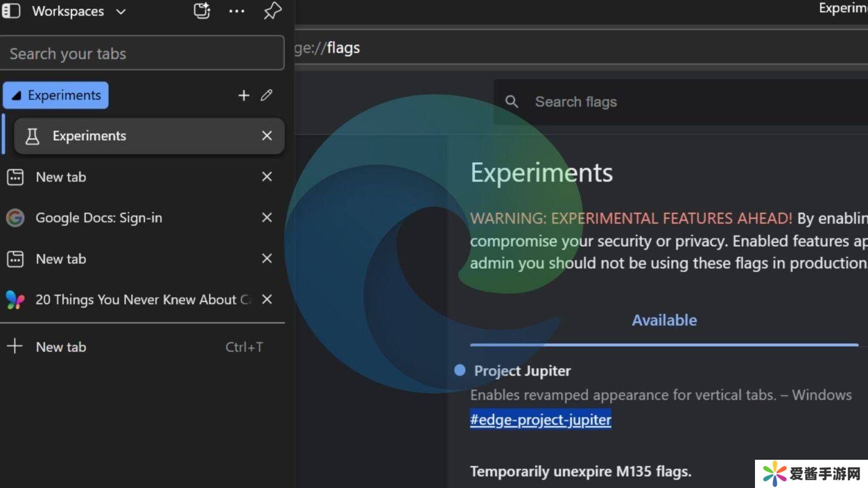Pin the vertical tabs pane

[x=272, y=11]
